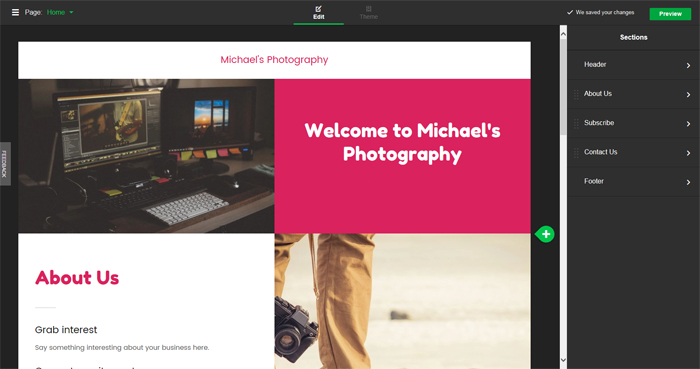Screen dimensions: 700x369
Task: Select the About Us page heading
Action: coord(77,278)
